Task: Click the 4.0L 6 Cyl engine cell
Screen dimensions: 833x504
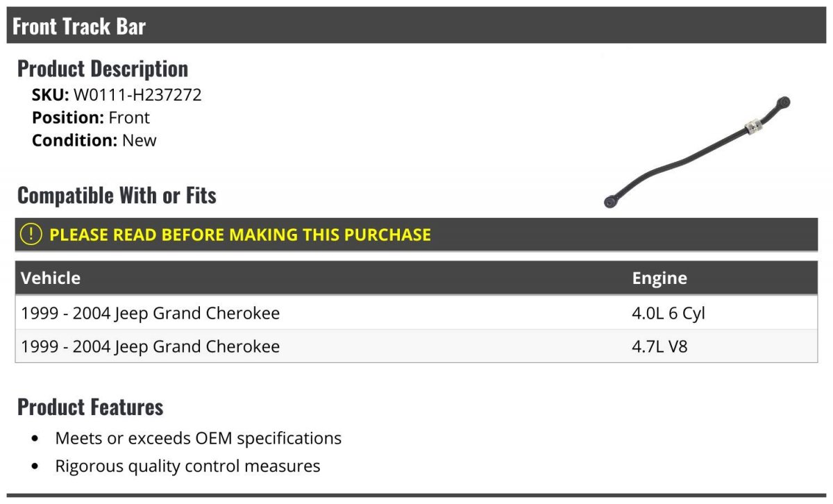Action: coord(668,313)
